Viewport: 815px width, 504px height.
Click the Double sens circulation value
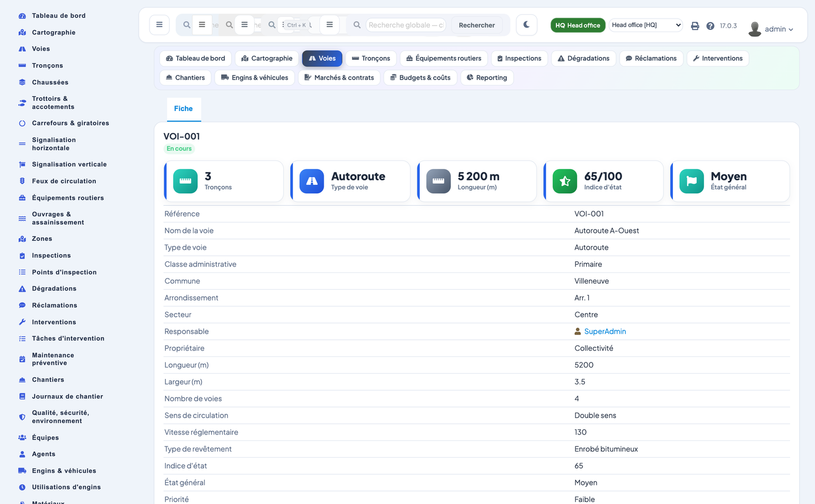(x=595, y=415)
